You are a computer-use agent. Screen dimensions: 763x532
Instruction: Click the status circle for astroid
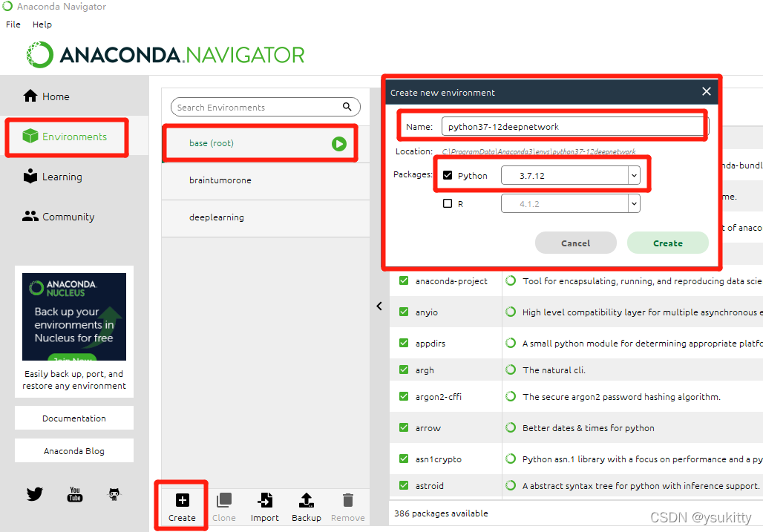[x=511, y=485]
